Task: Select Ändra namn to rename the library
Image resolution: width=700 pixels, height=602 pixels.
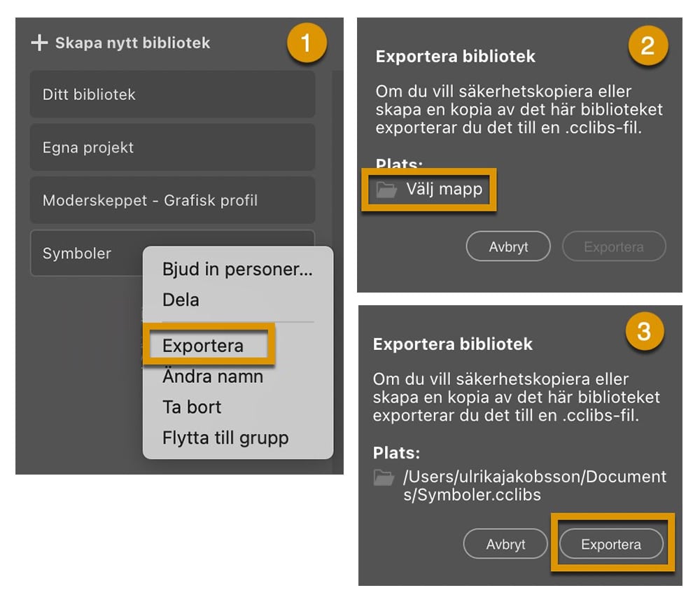Action: [x=213, y=376]
